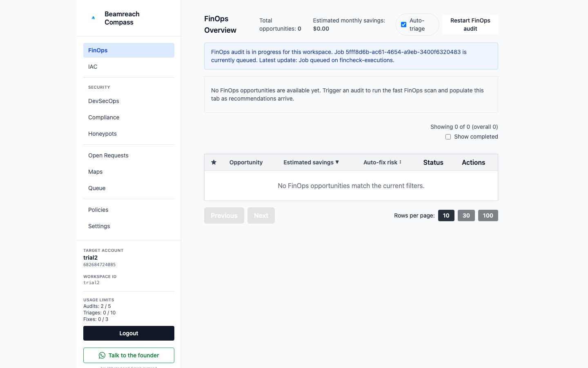Click the Previous pagination button

[x=224, y=215]
